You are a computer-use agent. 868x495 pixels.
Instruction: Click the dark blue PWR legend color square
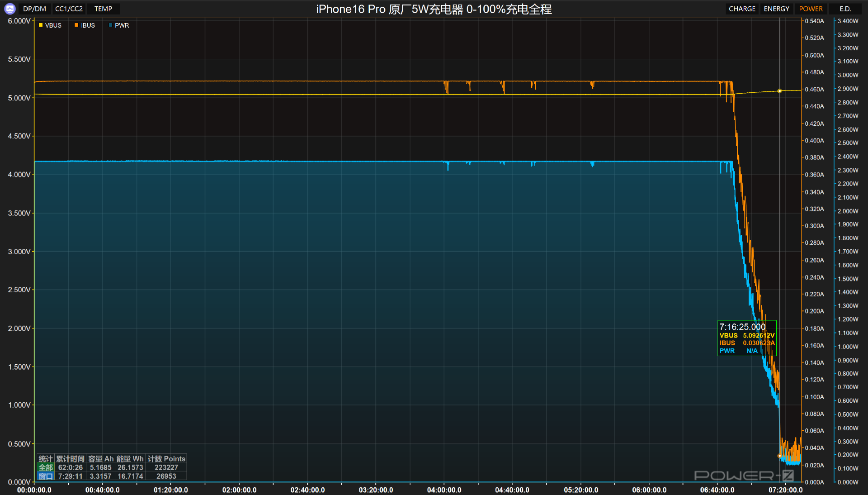point(110,25)
